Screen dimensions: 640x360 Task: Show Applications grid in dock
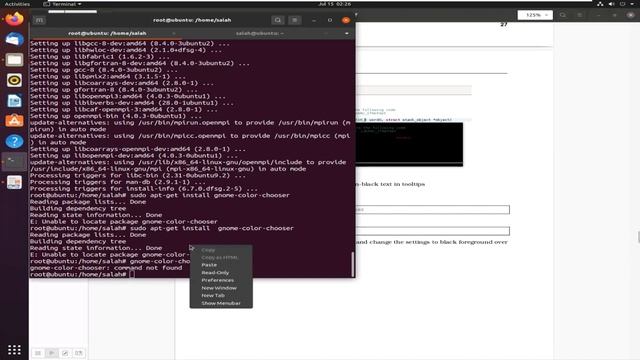point(14,350)
